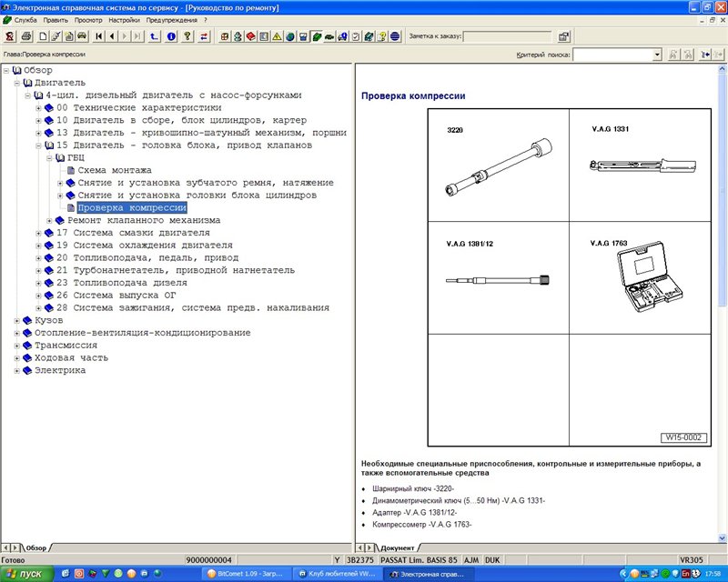Select the Документ tab at bottom
The image size is (728, 582).
point(398,548)
